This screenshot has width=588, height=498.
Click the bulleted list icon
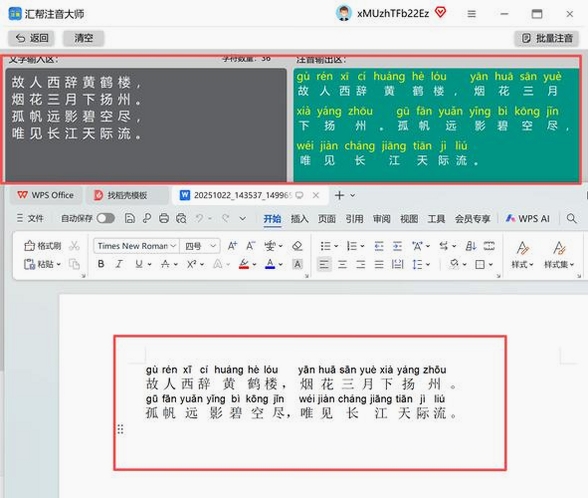[x=326, y=246]
